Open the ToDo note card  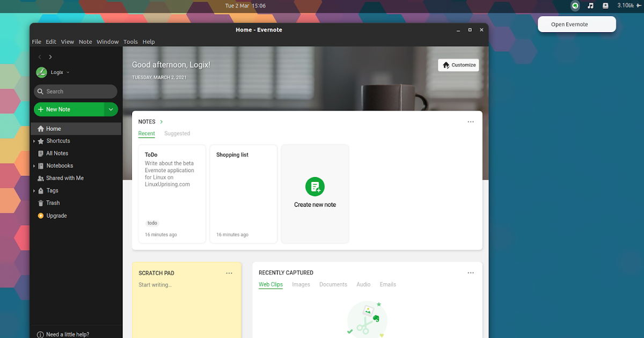click(x=172, y=194)
